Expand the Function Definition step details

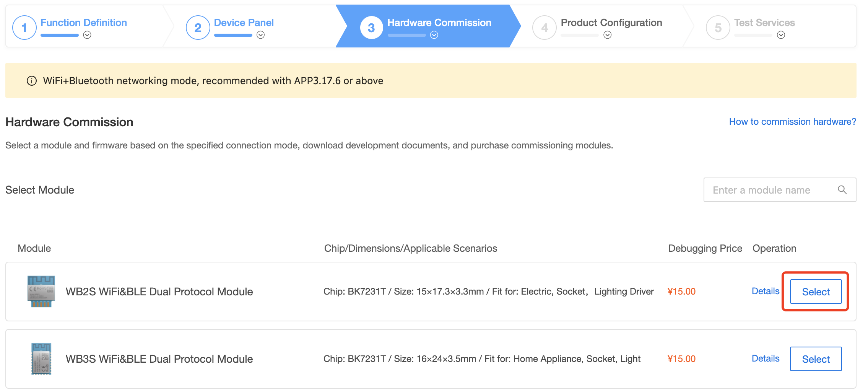coord(87,36)
